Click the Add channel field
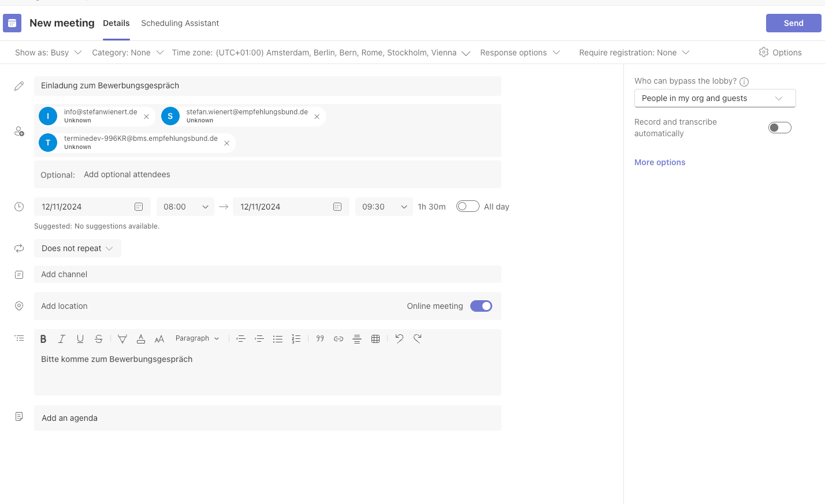Viewport: 825px width, 504px height. 267,274
